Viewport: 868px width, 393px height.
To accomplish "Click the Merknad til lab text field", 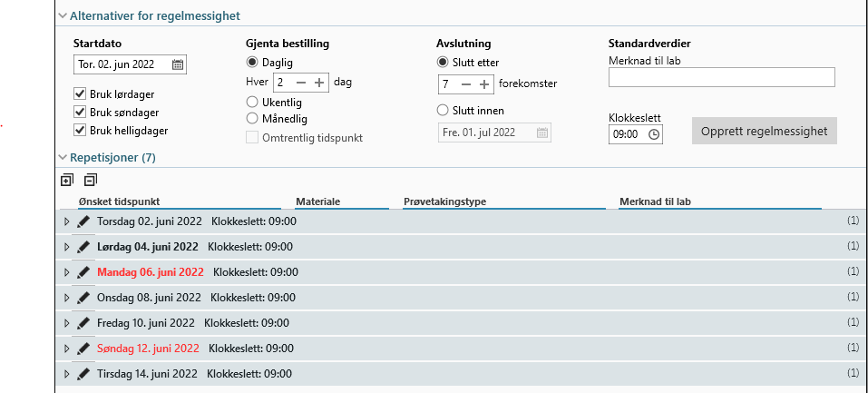I will [x=721, y=78].
